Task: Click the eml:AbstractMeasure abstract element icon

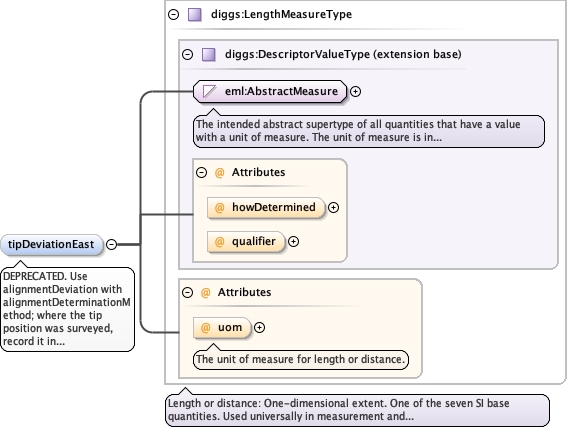Action: click(x=209, y=91)
